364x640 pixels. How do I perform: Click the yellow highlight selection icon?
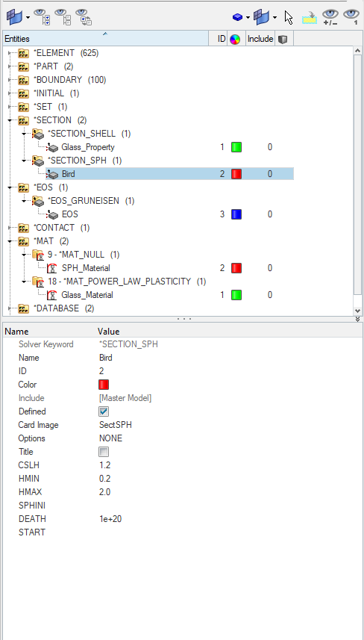[310, 18]
